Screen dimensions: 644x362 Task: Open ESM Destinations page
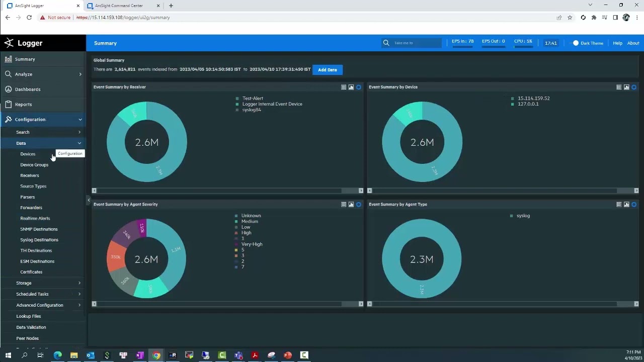pos(37,261)
